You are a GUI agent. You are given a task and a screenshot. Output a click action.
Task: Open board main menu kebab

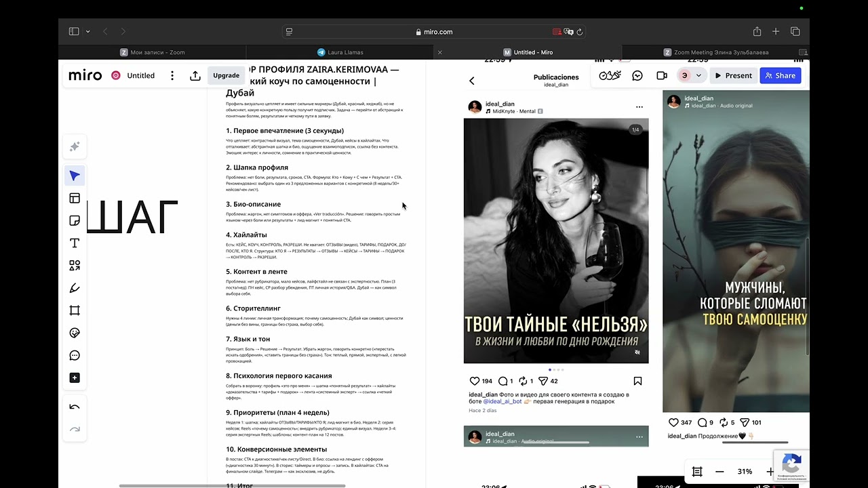[172, 75]
